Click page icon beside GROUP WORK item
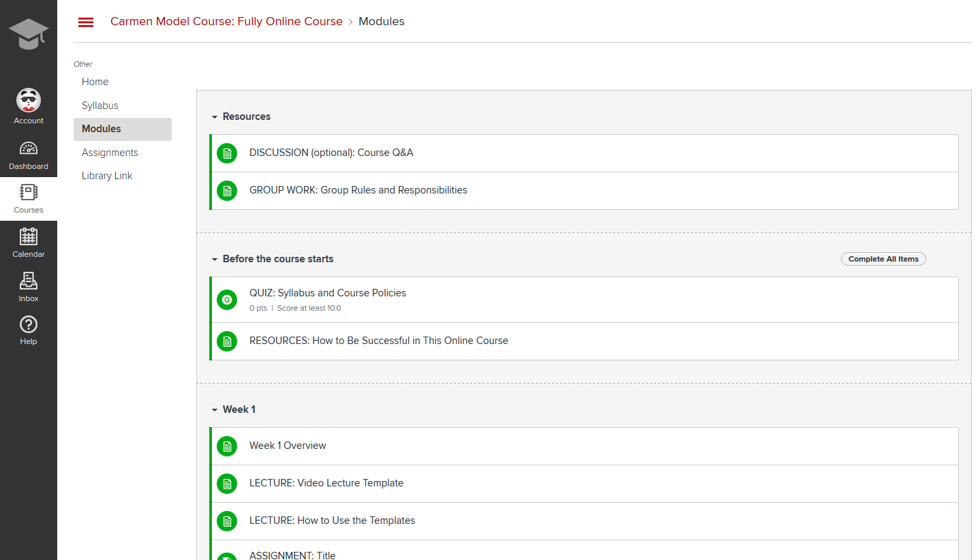 227,191
